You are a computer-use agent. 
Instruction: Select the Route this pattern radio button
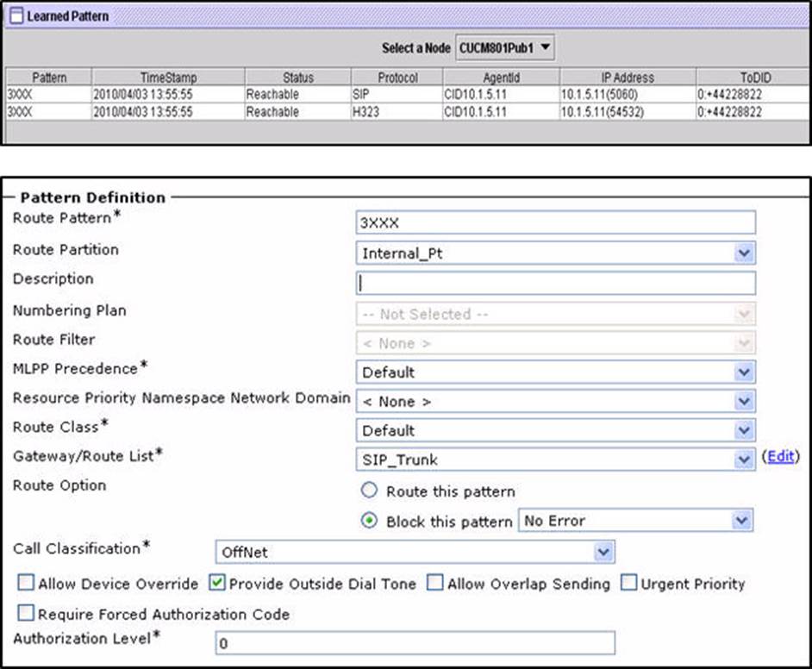[x=370, y=491]
